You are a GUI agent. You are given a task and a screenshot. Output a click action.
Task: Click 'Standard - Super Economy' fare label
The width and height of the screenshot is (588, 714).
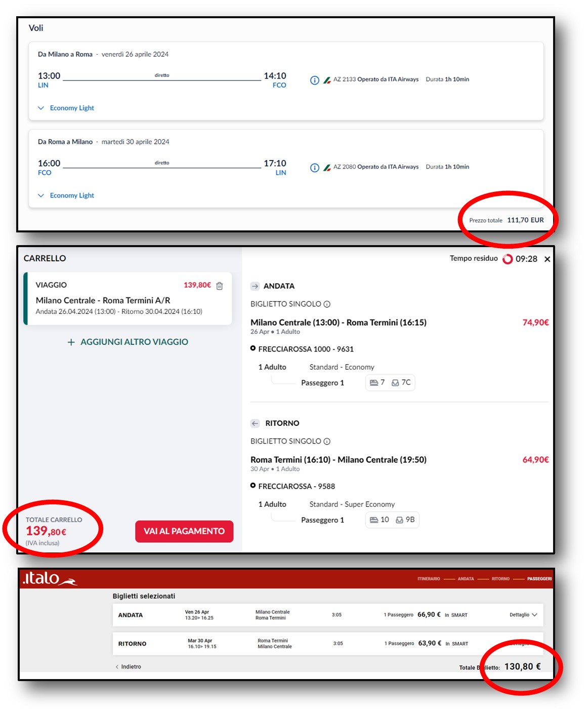point(352,504)
